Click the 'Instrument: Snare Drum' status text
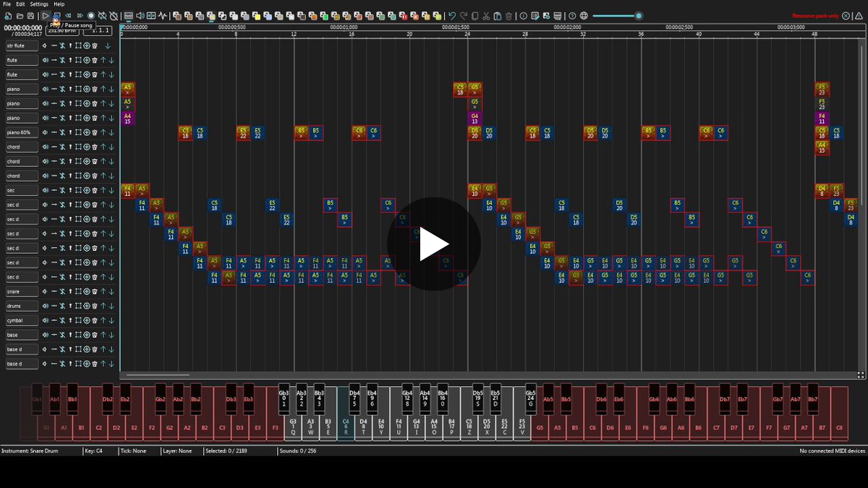 pyautogui.click(x=30, y=450)
